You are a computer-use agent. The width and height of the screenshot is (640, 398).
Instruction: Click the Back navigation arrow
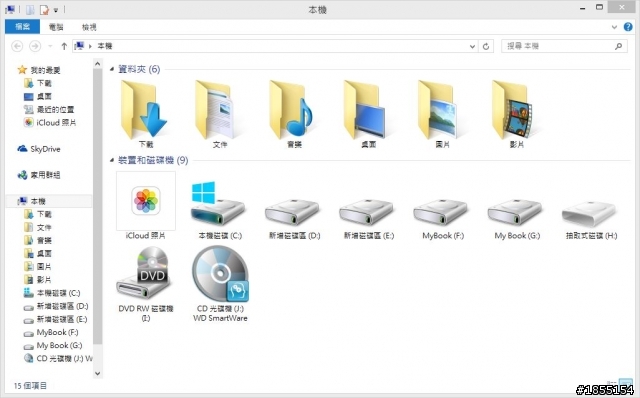point(17,46)
